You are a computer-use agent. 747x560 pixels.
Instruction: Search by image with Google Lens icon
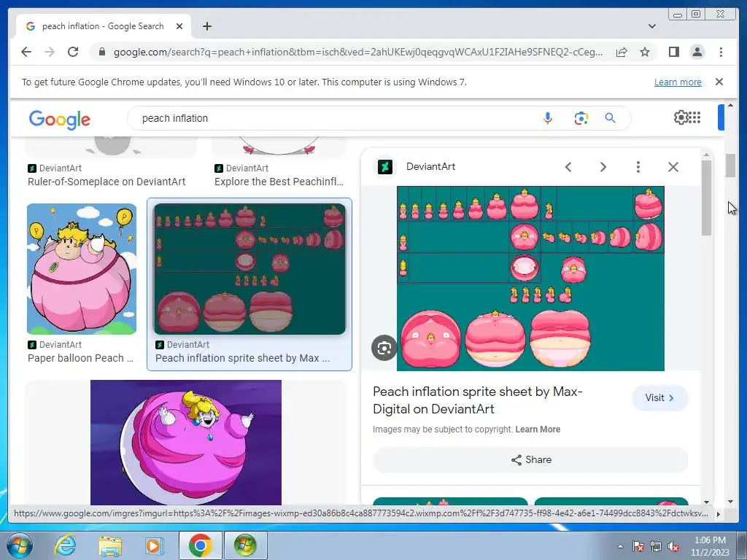coord(581,118)
